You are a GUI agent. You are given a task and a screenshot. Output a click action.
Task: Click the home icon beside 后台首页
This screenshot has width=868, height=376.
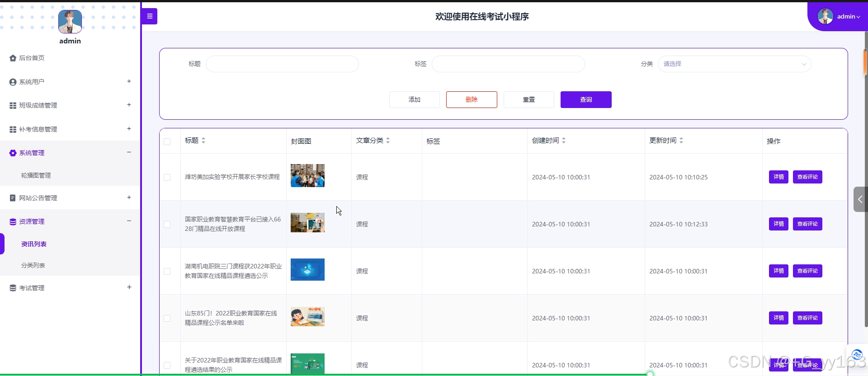point(13,58)
